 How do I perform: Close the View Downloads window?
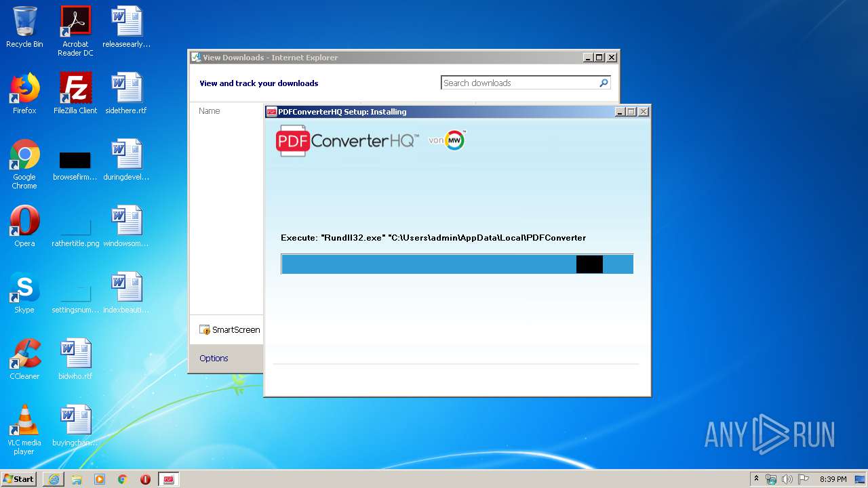click(611, 58)
